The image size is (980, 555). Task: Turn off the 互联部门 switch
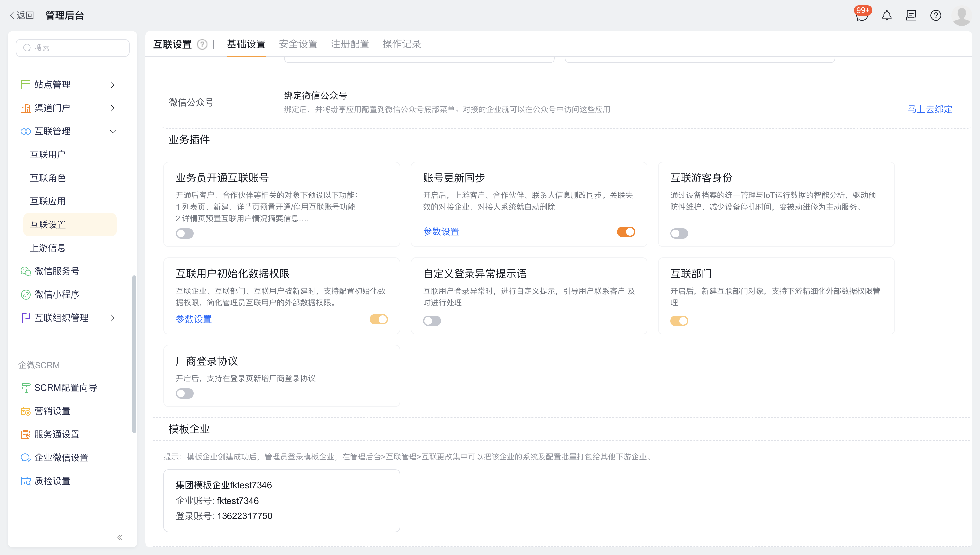point(679,321)
